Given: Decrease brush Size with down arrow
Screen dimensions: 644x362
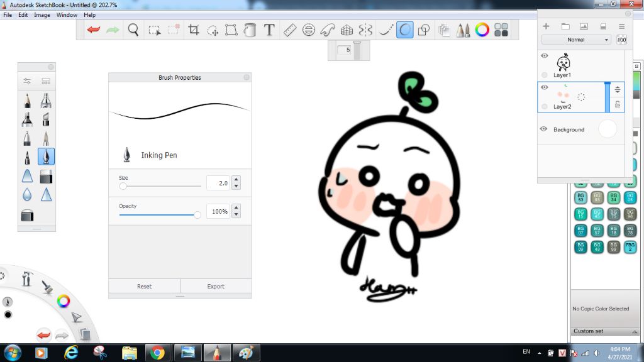Looking at the screenshot, I should click(x=236, y=186).
